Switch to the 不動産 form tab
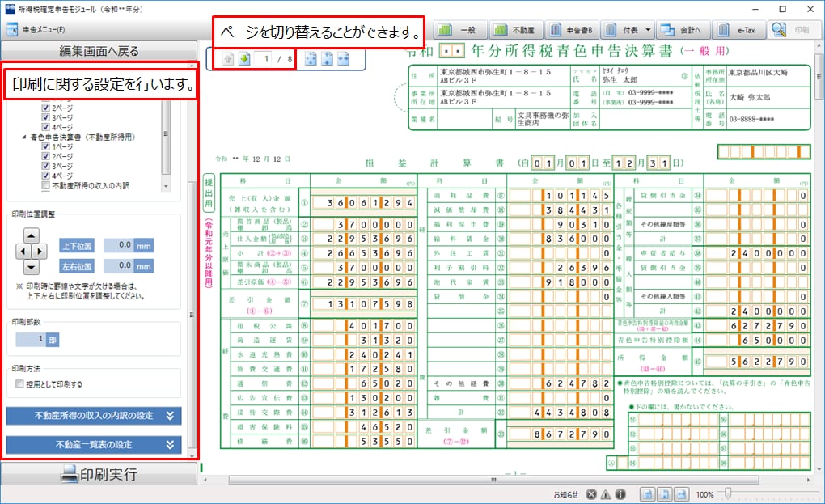The width and height of the screenshot is (825, 504). point(520,30)
